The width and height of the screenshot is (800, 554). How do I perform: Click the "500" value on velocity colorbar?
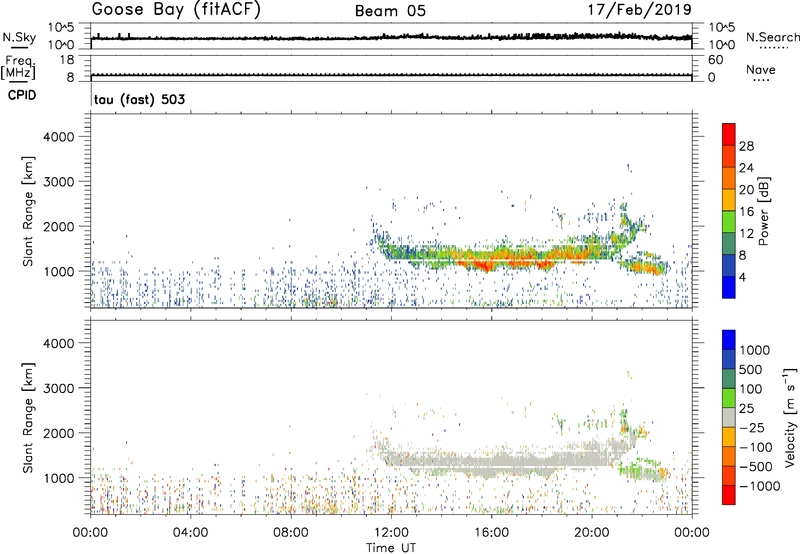[x=751, y=370]
